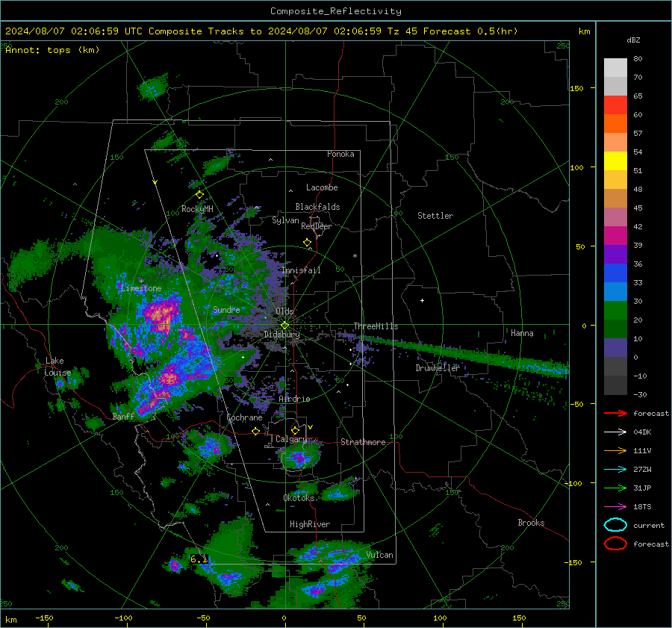Click the magenta 18TS arrow icon
Viewport: 672px width, 628px height.
615,507
